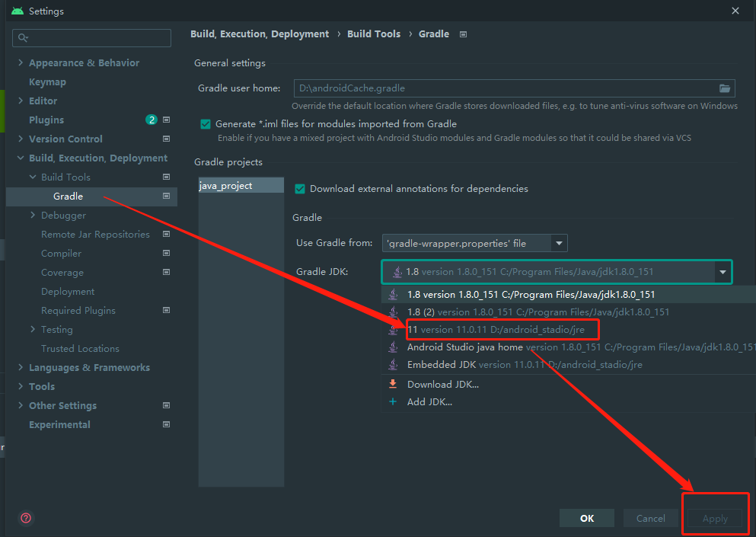Image resolution: width=756 pixels, height=537 pixels.
Task: Collapse the Build Tools node
Action: click(33, 177)
